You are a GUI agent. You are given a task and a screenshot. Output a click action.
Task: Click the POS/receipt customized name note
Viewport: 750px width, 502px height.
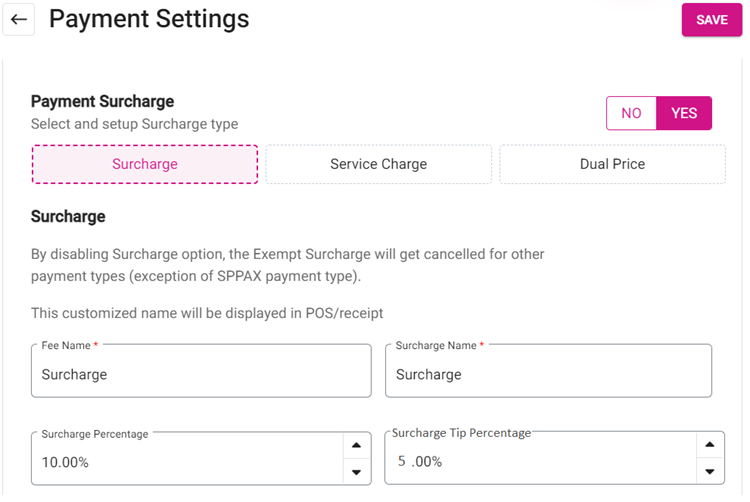click(x=207, y=313)
